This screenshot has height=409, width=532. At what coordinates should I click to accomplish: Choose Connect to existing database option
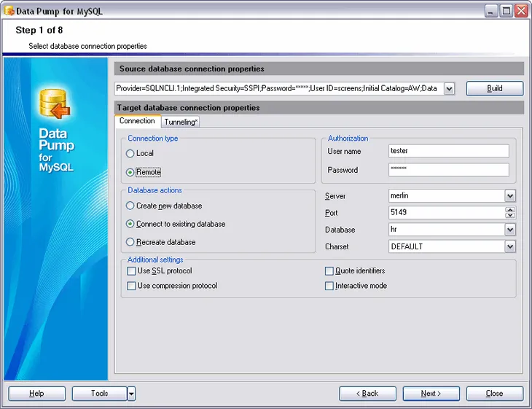coord(130,224)
